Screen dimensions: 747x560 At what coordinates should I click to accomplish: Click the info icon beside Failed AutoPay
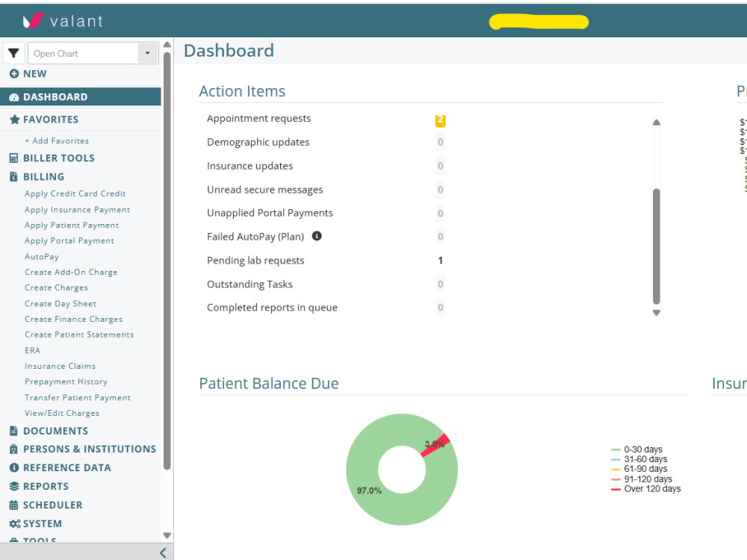pyautogui.click(x=317, y=236)
